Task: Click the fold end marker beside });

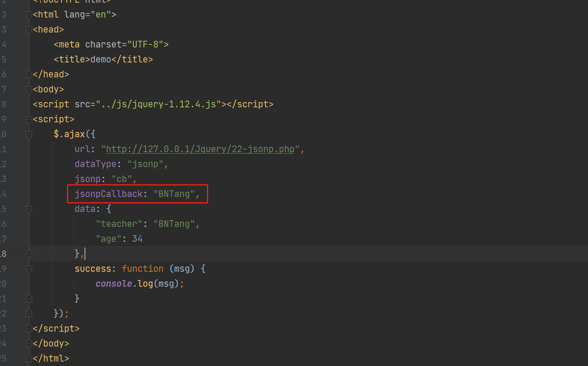Action: click(29, 314)
